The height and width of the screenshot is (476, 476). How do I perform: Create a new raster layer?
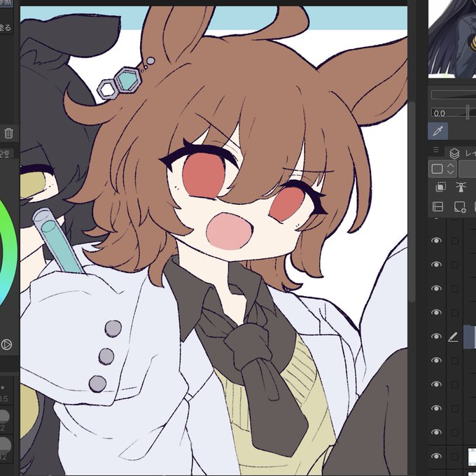pos(460,207)
